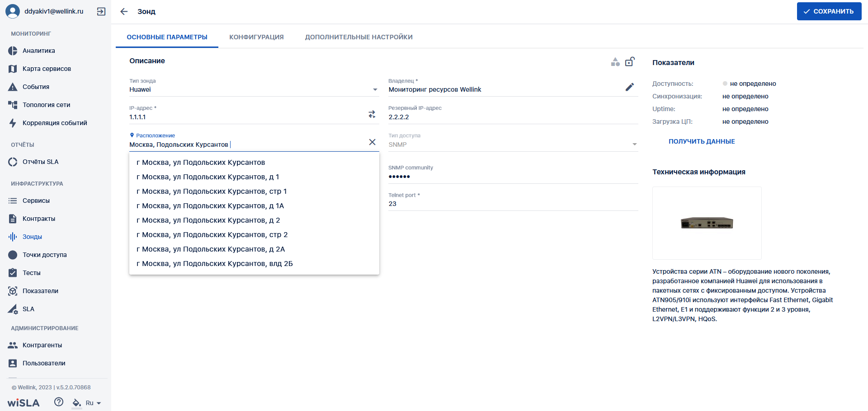The height and width of the screenshot is (411, 868).
Task: Click the logout icon next to email
Action: (x=101, y=11)
